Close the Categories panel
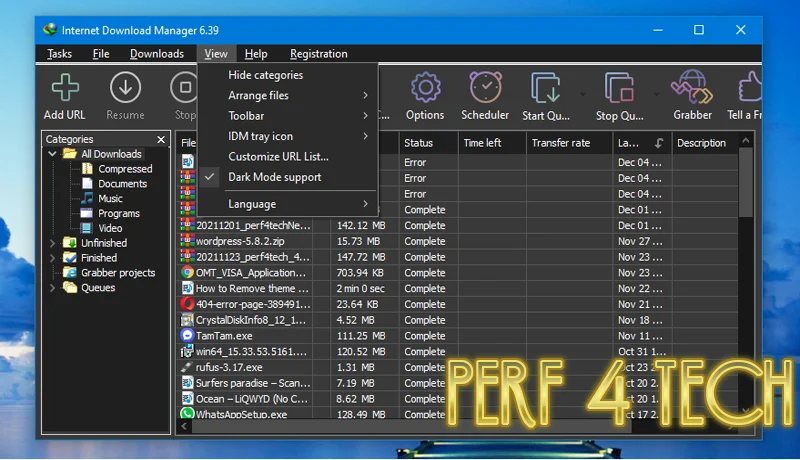This screenshot has height=460, width=800. 161,139
